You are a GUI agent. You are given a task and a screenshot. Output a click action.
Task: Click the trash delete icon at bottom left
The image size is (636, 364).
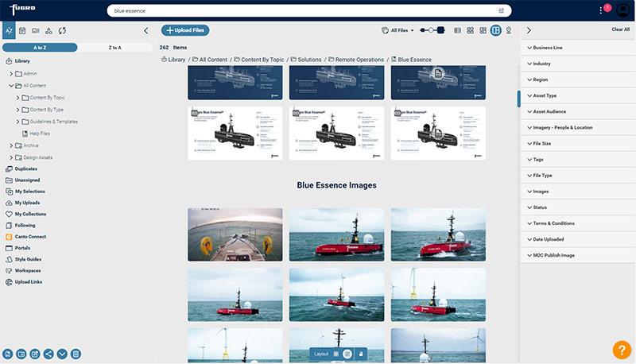tap(76, 354)
